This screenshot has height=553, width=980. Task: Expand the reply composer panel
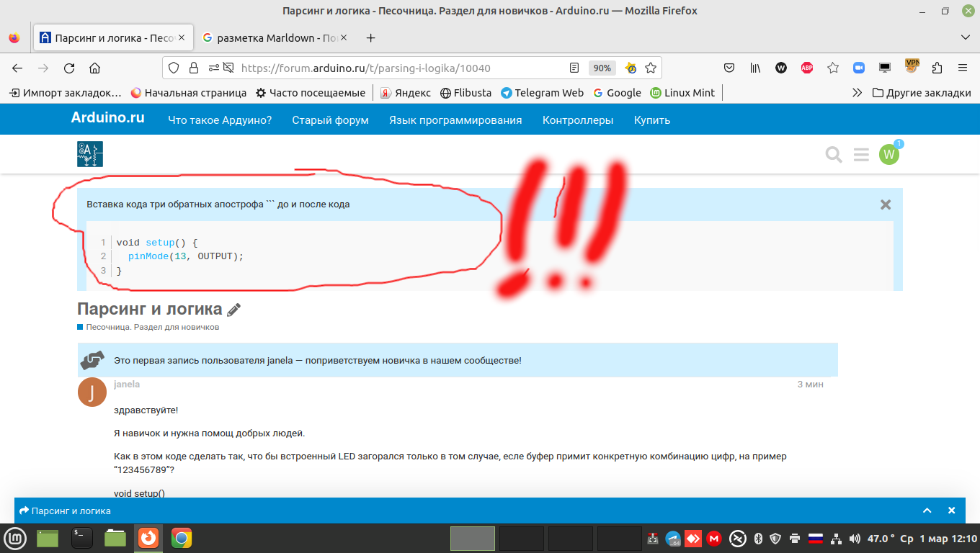click(x=927, y=511)
